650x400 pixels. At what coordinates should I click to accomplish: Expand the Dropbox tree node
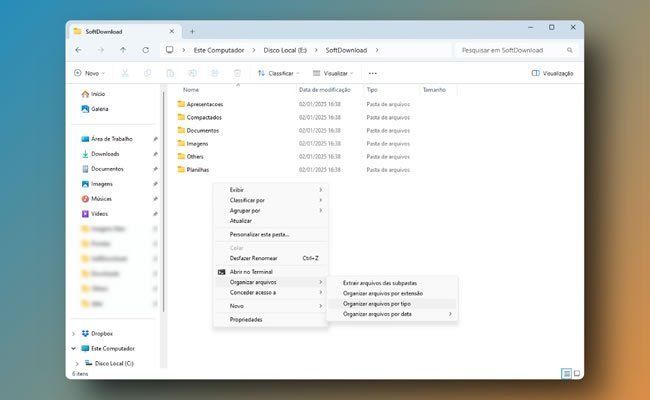74,334
